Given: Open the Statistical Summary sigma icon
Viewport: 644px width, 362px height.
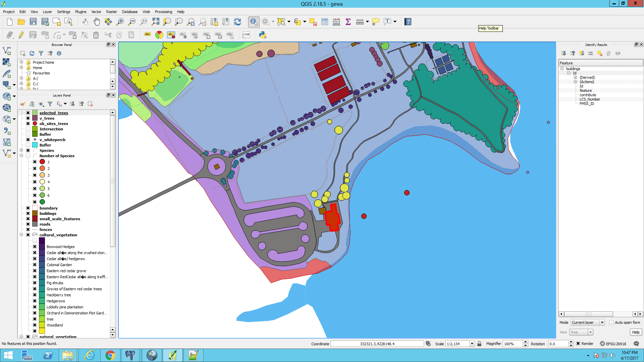Looking at the screenshot, I should (x=348, y=22).
